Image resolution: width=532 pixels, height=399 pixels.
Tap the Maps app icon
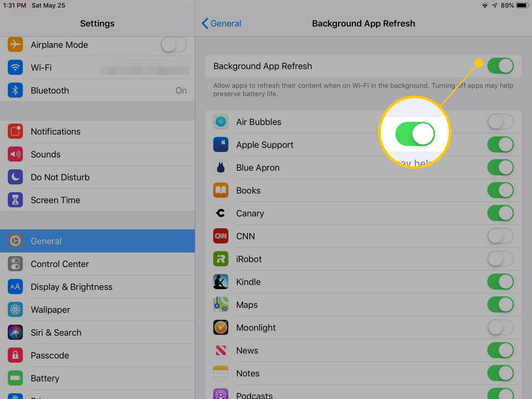coord(220,304)
